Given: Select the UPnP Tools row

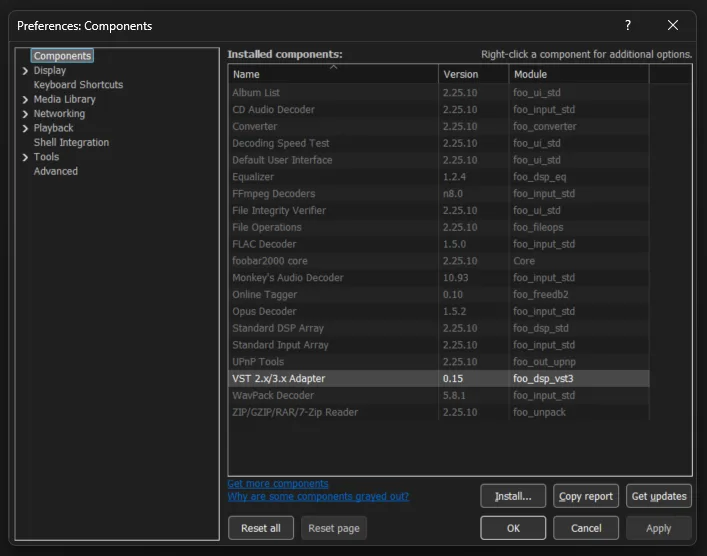Looking at the screenshot, I should pyautogui.click(x=439, y=362).
